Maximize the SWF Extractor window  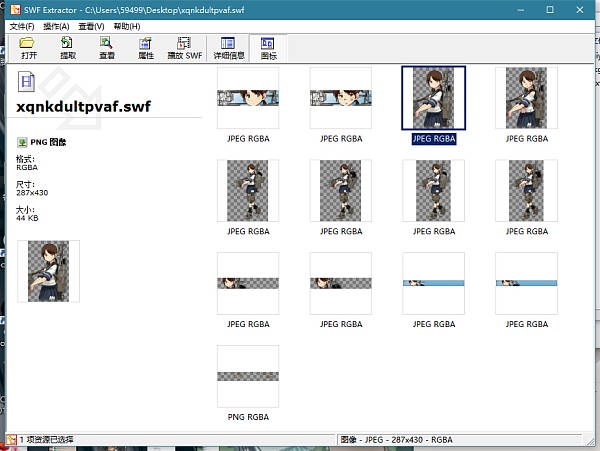click(x=550, y=10)
